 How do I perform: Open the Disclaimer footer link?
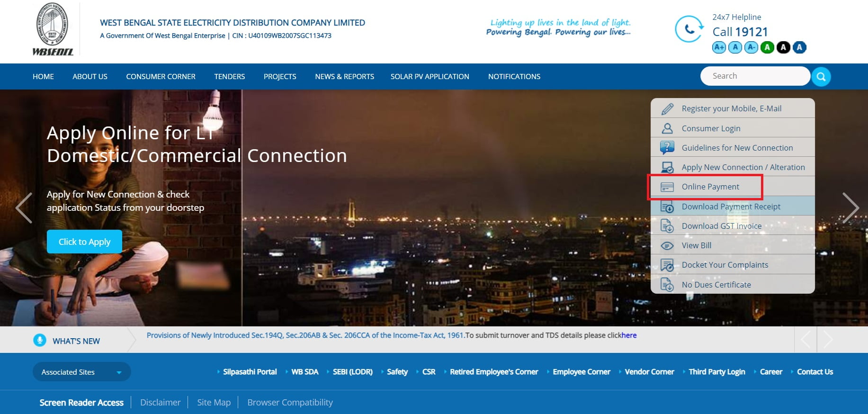161,403
